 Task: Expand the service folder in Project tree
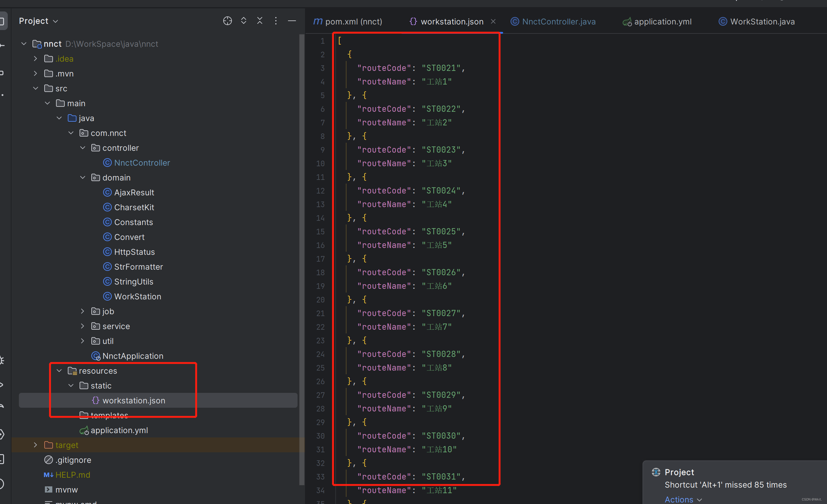[83, 326]
